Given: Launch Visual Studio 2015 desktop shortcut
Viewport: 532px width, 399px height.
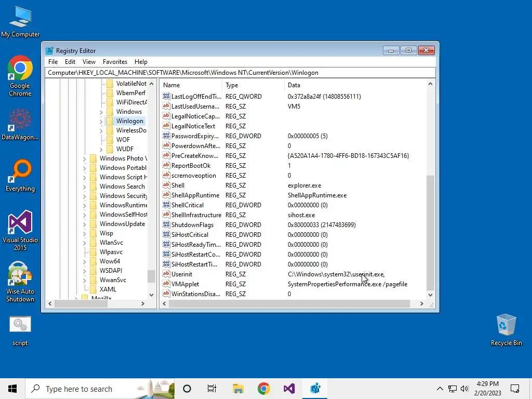Looking at the screenshot, I should tap(20, 230).
